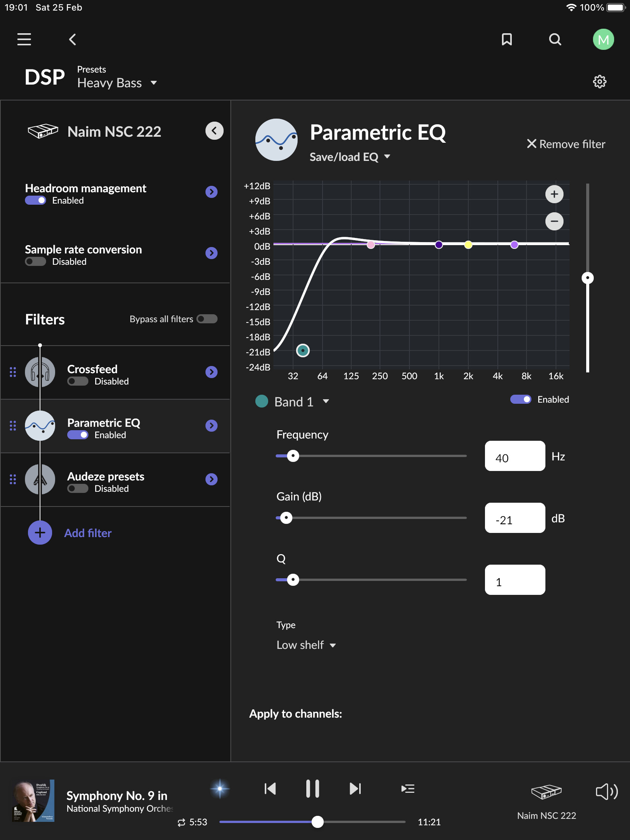Image resolution: width=630 pixels, height=840 pixels.
Task: Skip to the next track
Action: 355,789
